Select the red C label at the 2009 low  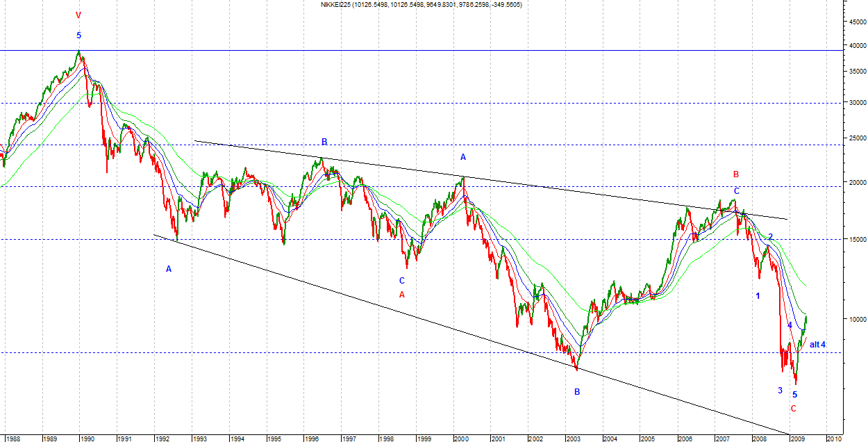793,409
